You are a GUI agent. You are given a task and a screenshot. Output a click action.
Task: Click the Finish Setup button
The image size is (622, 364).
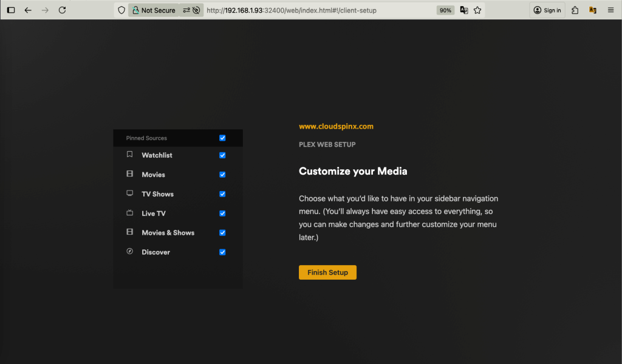(327, 272)
